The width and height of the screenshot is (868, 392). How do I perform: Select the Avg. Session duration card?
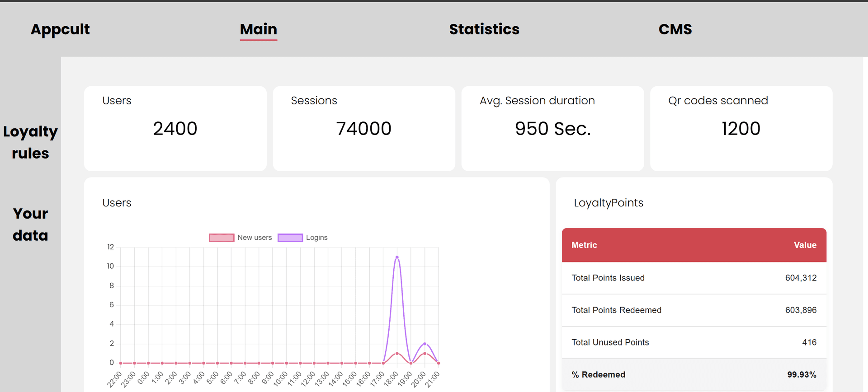(552, 129)
